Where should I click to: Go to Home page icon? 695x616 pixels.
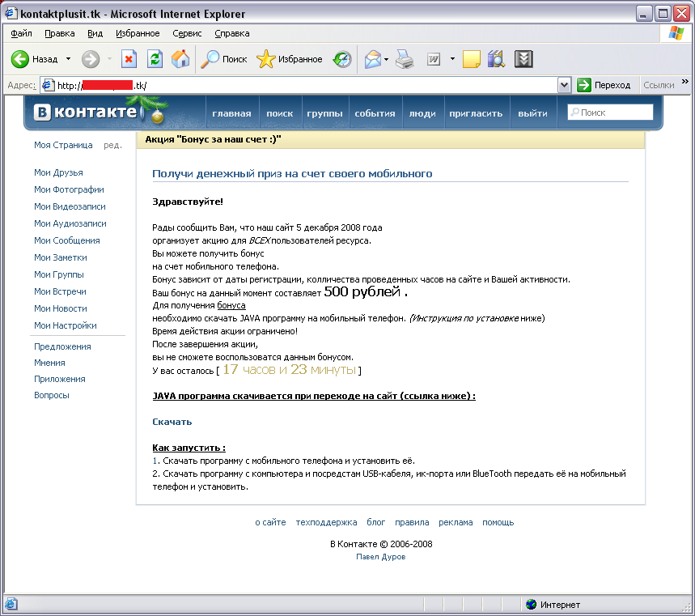pyautogui.click(x=181, y=59)
